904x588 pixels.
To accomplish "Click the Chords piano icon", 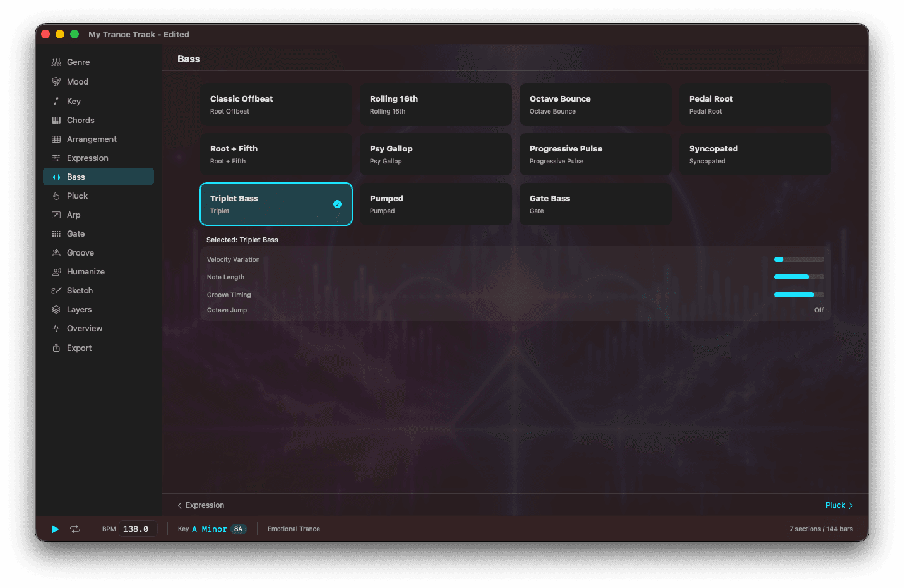I will (x=56, y=120).
